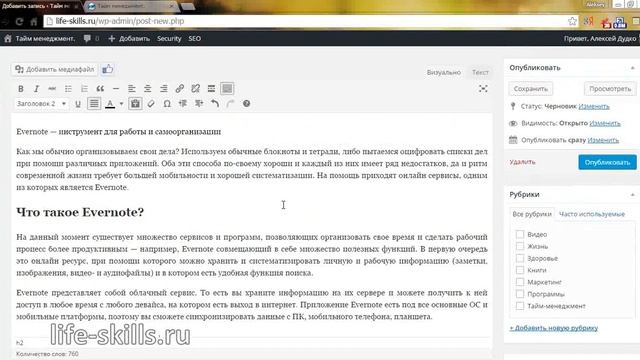Insert a horizontal line
Viewport: 640px width, 360px height.
(116, 89)
